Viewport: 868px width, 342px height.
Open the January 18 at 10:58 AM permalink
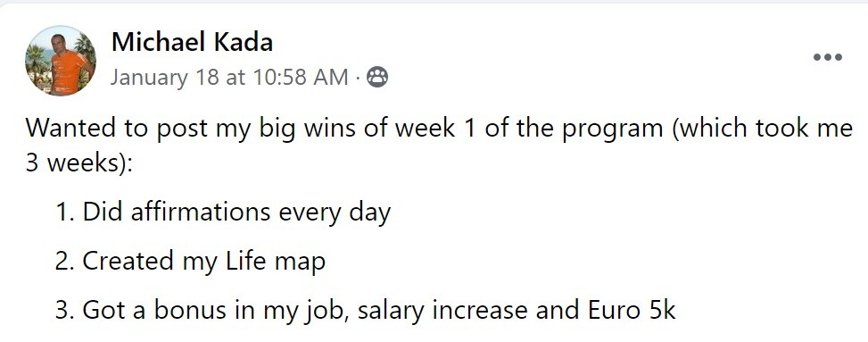coord(229,77)
